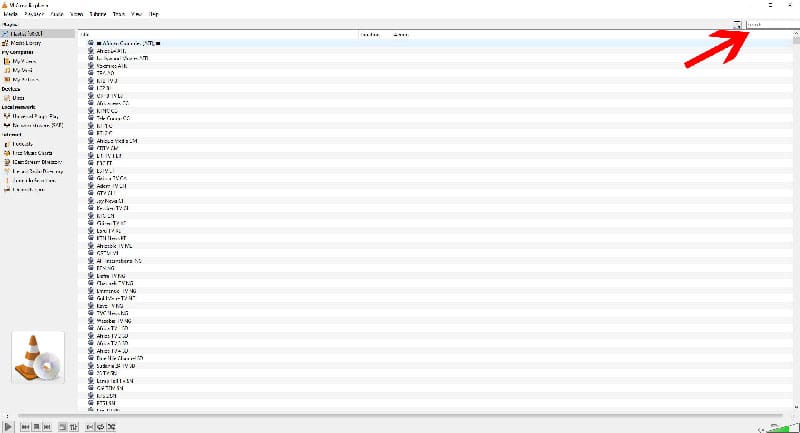Viewport: 800px width, 433px height.
Task: Open My Videos in sidebar
Action: point(38,61)
